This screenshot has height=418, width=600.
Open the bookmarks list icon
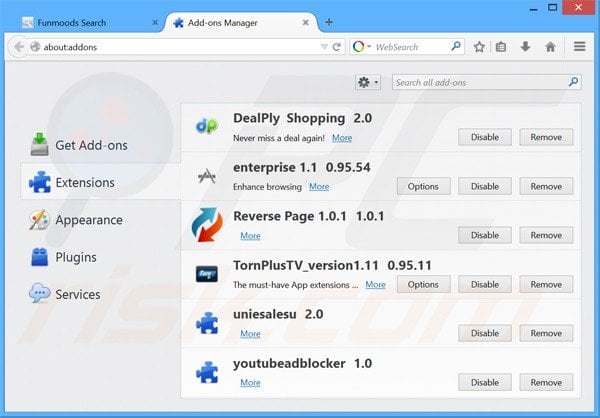[501, 47]
